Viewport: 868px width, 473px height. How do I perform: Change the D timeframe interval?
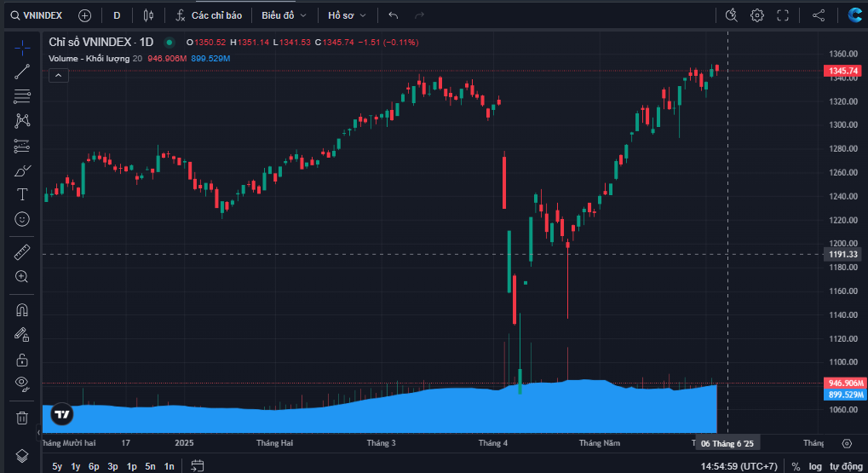(x=117, y=15)
